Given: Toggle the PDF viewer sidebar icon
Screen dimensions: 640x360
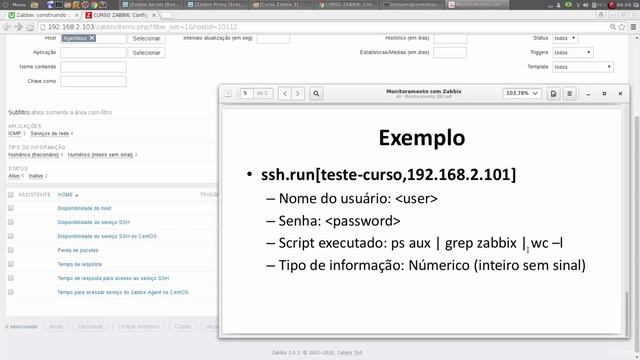Looking at the screenshot, I should (228, 93).
